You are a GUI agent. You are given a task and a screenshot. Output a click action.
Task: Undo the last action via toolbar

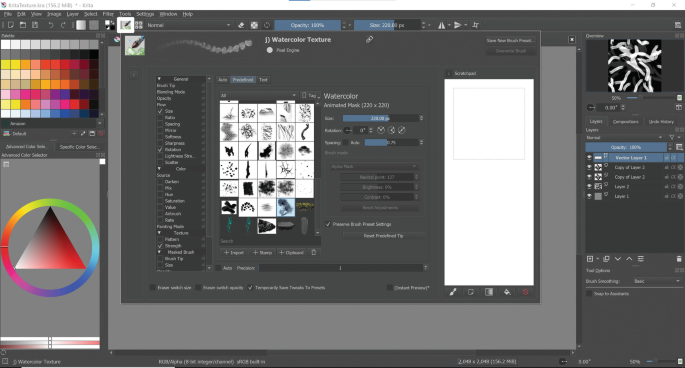pyautogui.click(x=51, y=25)
